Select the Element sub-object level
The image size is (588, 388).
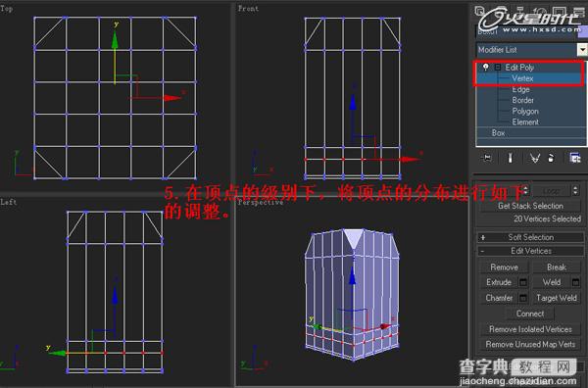coord(525,121)
